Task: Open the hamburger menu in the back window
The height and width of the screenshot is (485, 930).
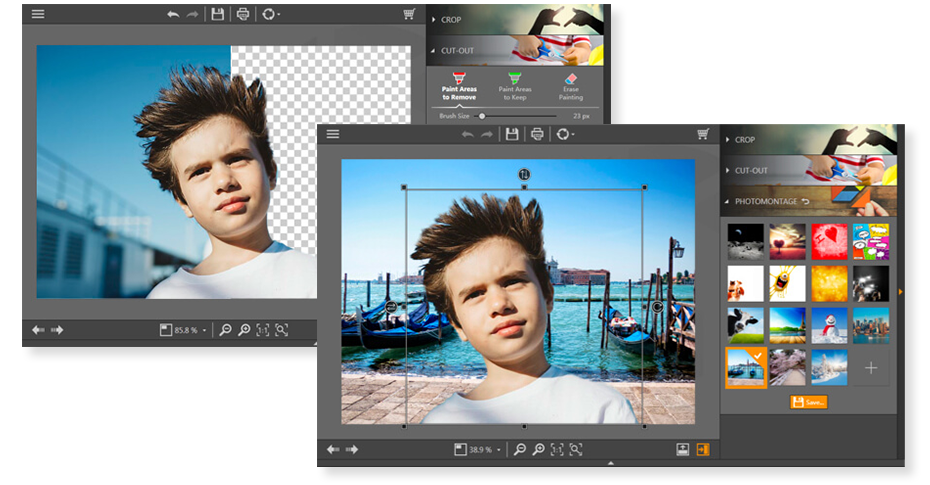Action: (38, 14)
